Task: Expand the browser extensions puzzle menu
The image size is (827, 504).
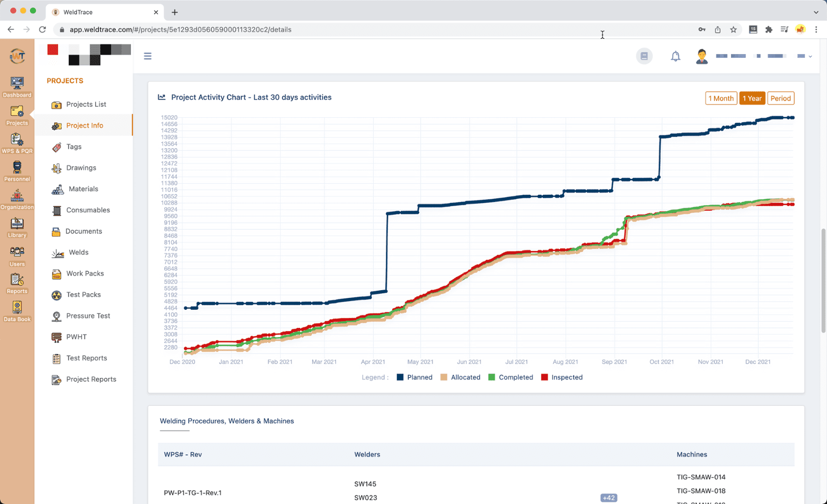Action: pos(769,29)
